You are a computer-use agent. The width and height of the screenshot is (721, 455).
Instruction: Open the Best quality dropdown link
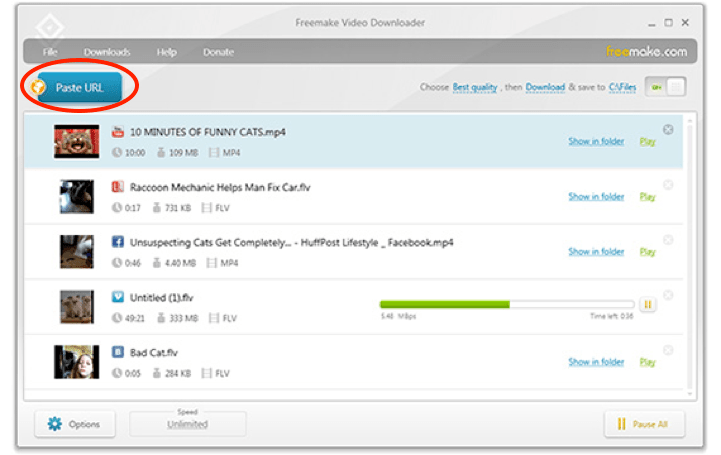pyautogui.click(x=475, y=88)
